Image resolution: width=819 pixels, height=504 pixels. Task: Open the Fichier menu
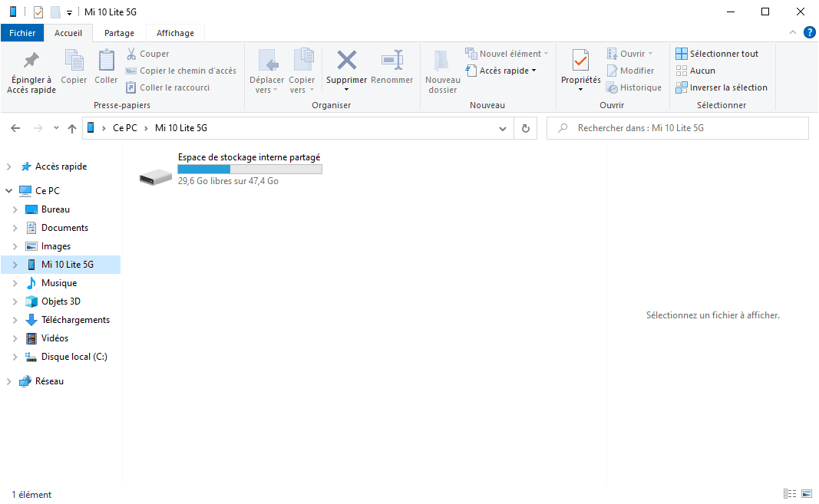tap(22, 33)
